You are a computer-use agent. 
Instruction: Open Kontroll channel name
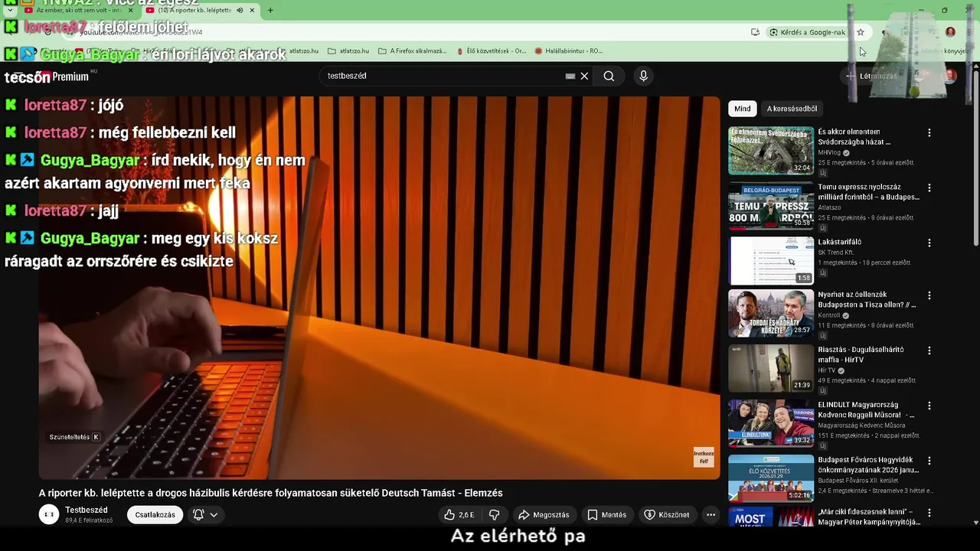pos(829,315)
